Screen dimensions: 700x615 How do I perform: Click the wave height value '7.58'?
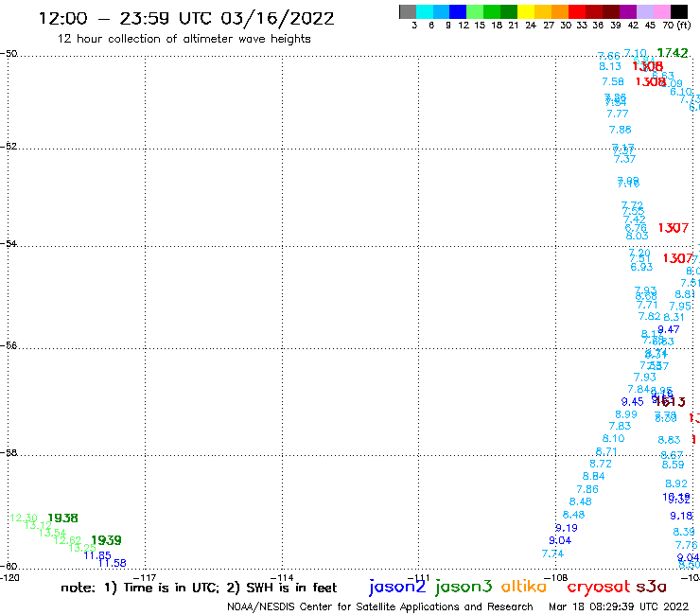pos(613,81)
